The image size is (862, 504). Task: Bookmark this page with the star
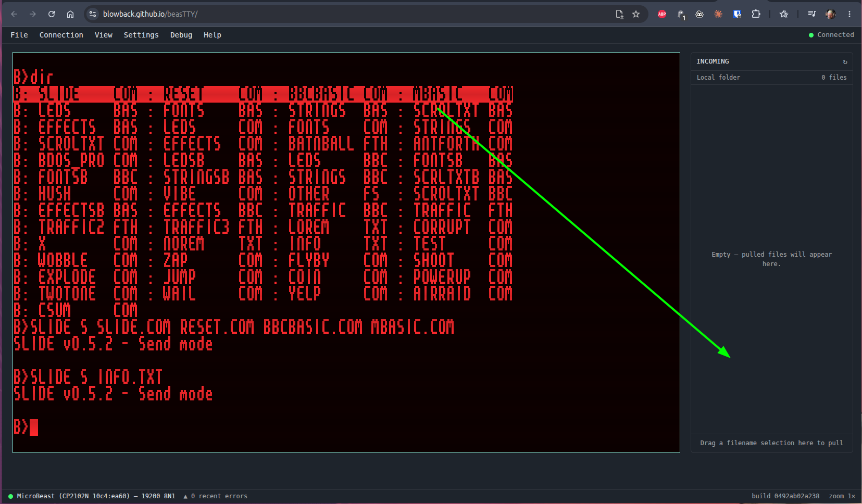(x=636, y=14)
